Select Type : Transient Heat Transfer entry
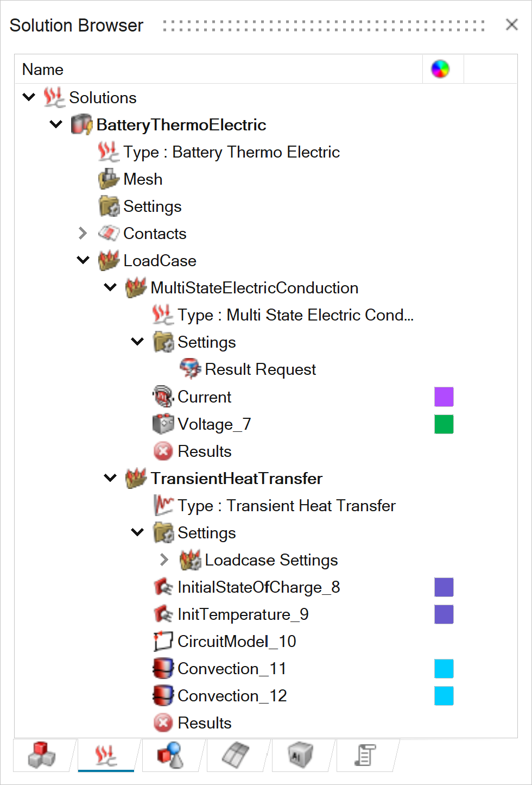This screenshot has height=785, width=532. 286,505
